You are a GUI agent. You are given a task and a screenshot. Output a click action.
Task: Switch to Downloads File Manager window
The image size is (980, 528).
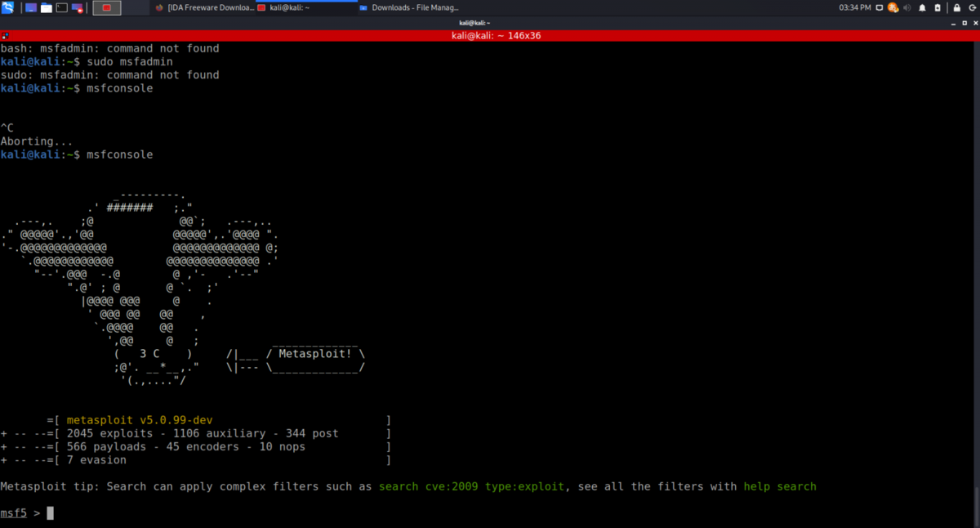(408, 8)
